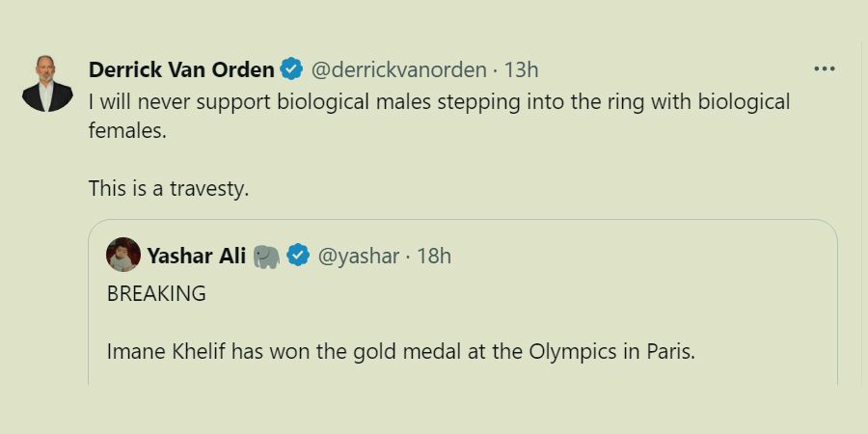
Task: Click Yashar Ali's small profile avatar
Action: pos(123,255)
